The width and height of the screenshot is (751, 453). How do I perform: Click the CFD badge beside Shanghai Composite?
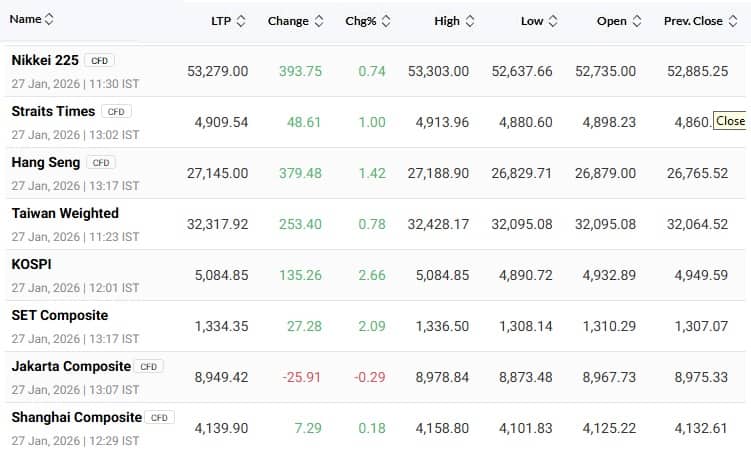159,418
